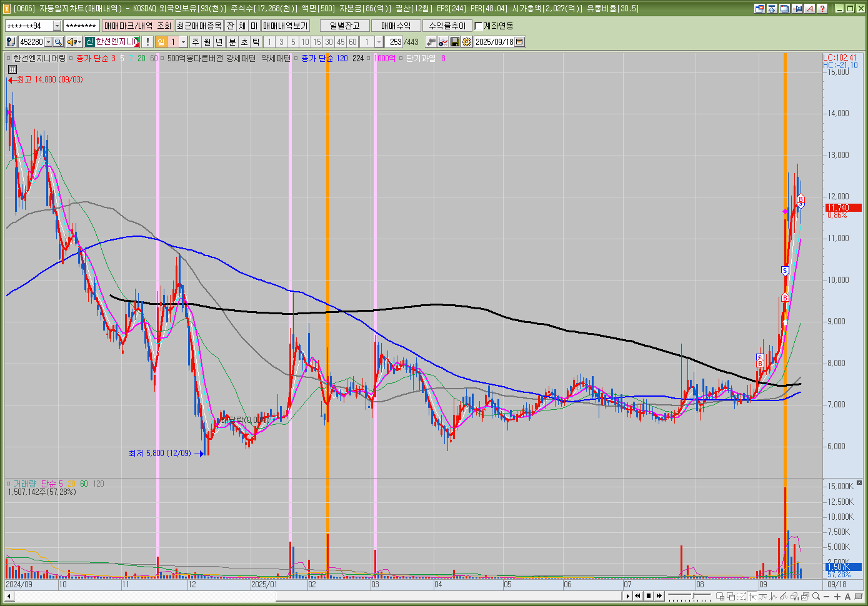Viewport: 868px width, 606px height.
Task: Select the 일 (daily) period toggle
Action: click(161, 42)
